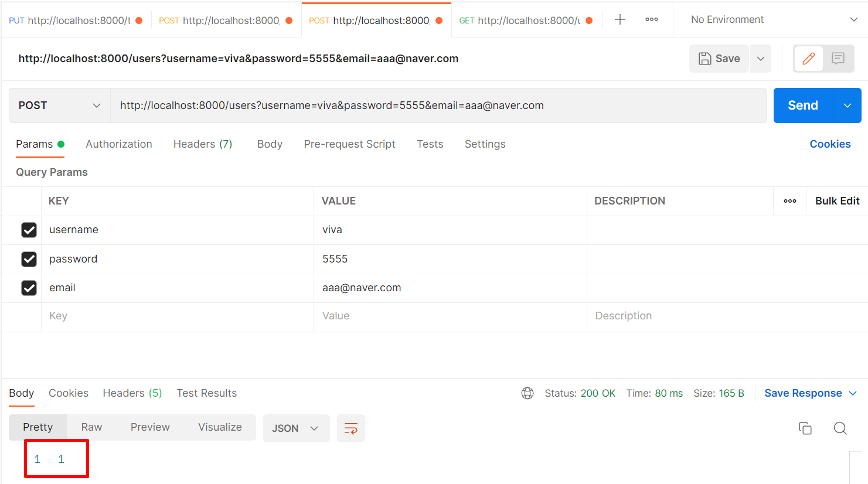Click the 'email' key cell

(x=178, y=288)
